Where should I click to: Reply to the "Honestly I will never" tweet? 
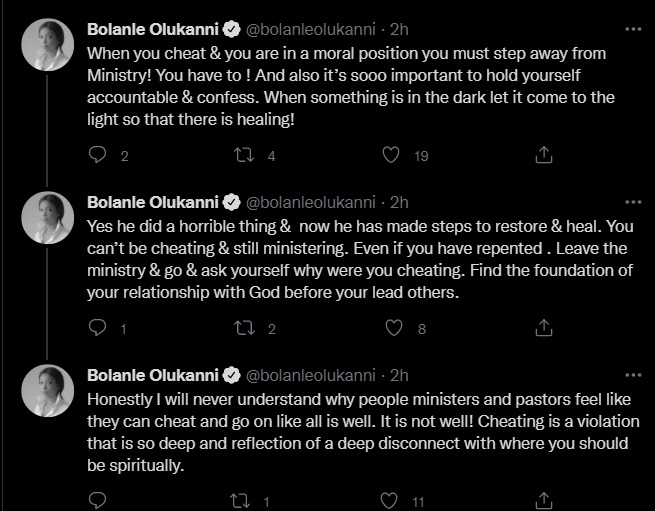tap(97, 500)
